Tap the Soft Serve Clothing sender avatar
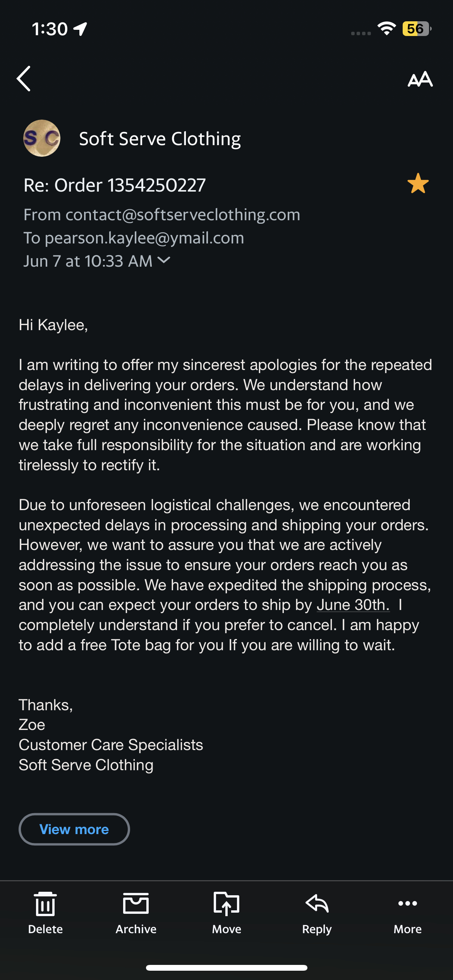 42,138
